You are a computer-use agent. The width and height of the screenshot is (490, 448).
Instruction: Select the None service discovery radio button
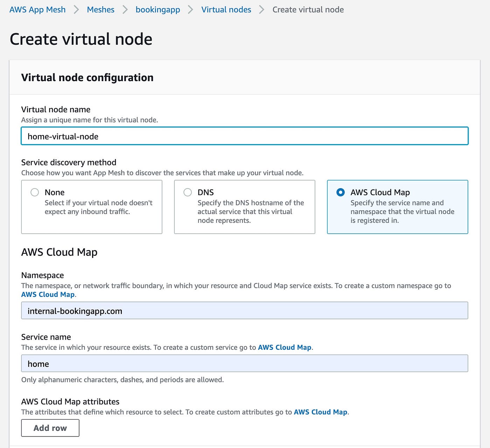35,192
